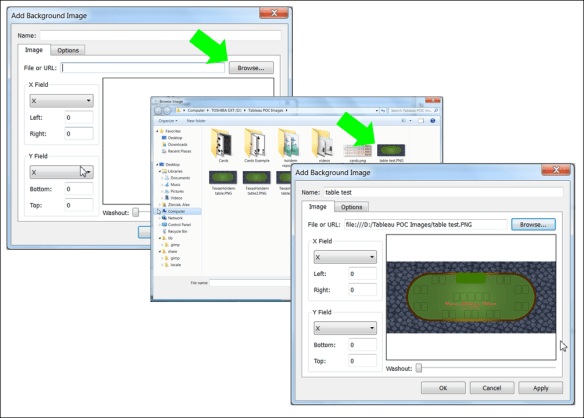Open Y Field dropdown in the front dialog
Viewport: 584px width, 418px height.
tap(345, 328)
